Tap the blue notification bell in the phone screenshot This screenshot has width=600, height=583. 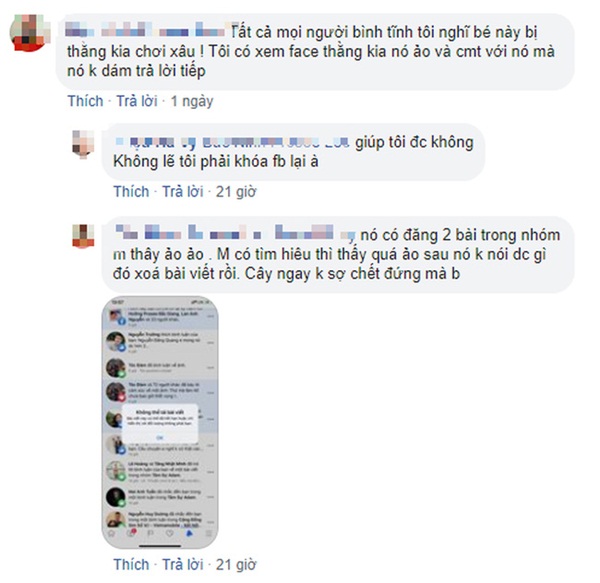pyautogui.click(x=189, y=533)
